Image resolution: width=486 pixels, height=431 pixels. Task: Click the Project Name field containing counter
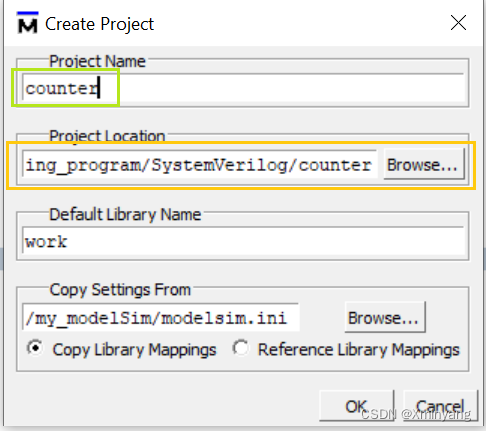243,88
